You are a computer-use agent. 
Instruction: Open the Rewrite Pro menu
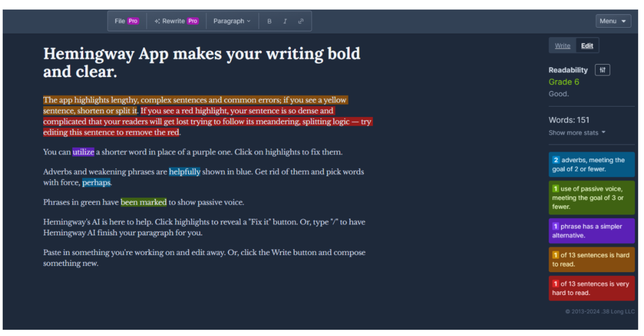(x=176, y=21)
